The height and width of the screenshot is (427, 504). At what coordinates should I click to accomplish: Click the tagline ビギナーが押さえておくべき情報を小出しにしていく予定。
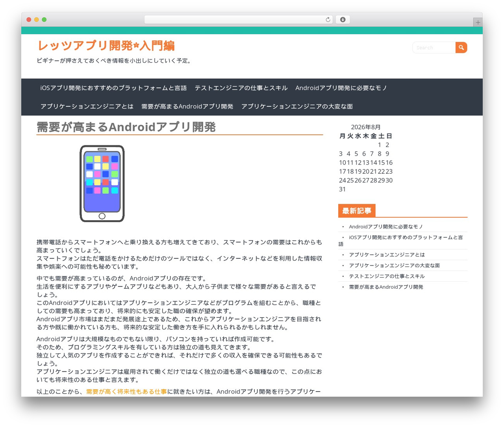coord(115,61)
